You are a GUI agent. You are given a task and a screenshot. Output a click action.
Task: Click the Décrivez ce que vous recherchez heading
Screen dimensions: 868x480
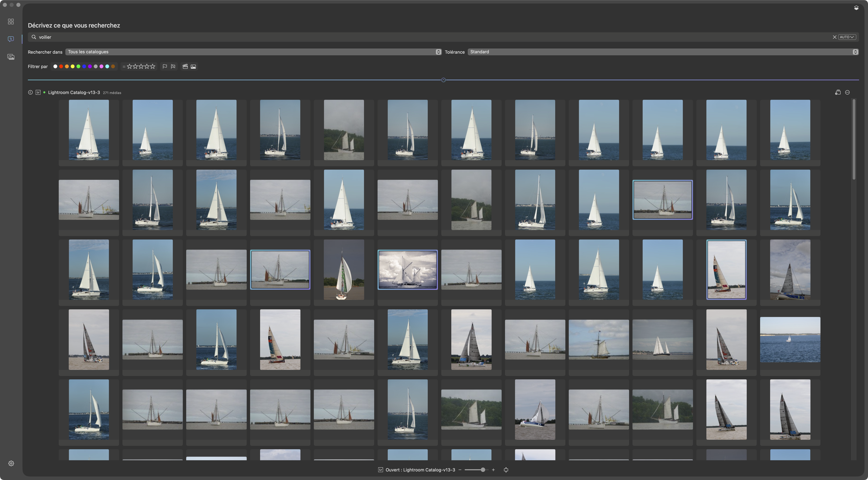pos(74,25)
